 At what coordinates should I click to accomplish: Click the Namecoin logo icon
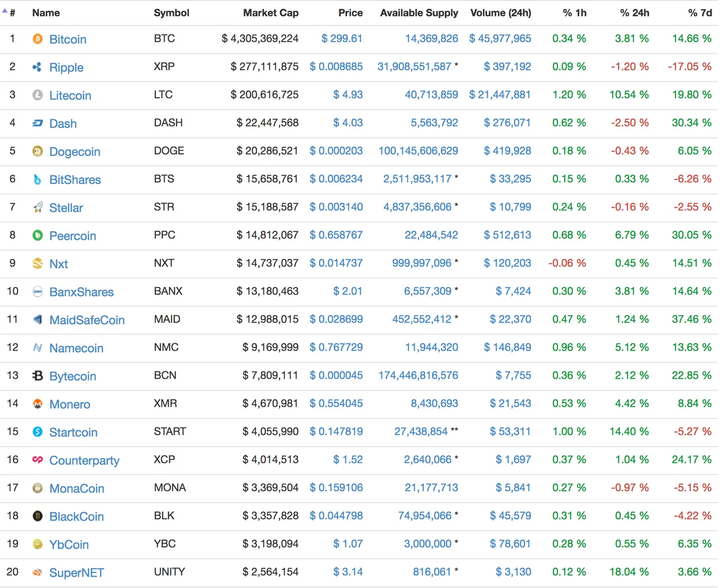pos(38,348)
